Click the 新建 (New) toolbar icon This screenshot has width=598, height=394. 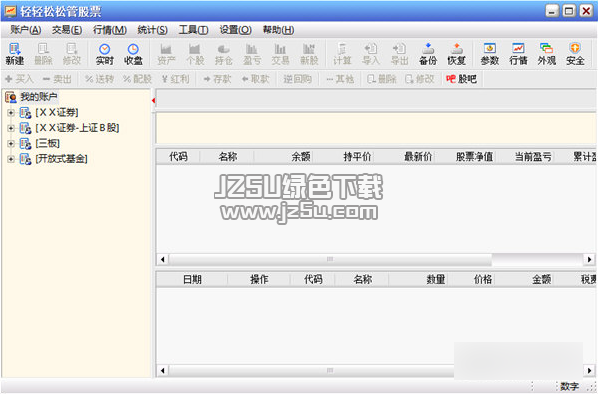[15, 54]
